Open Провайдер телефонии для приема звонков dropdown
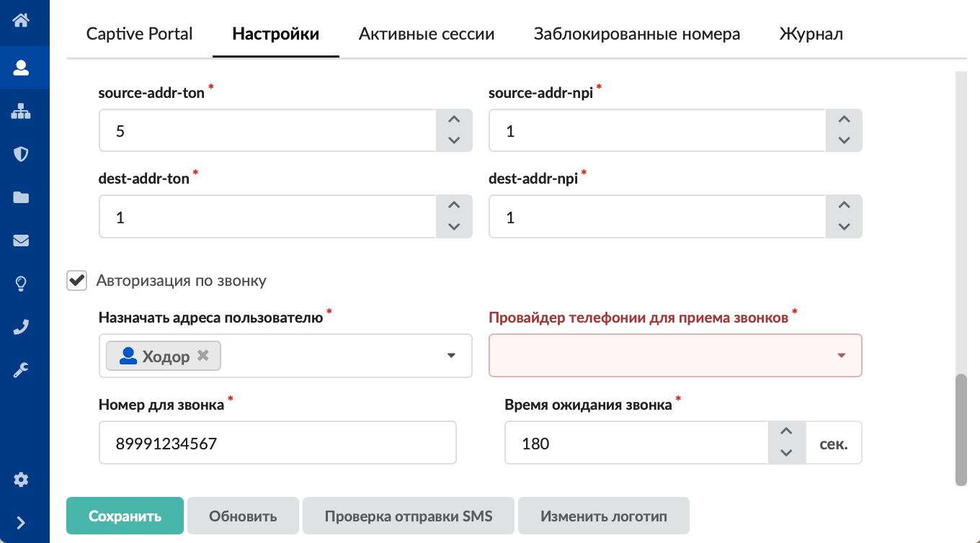 point(841,356)
